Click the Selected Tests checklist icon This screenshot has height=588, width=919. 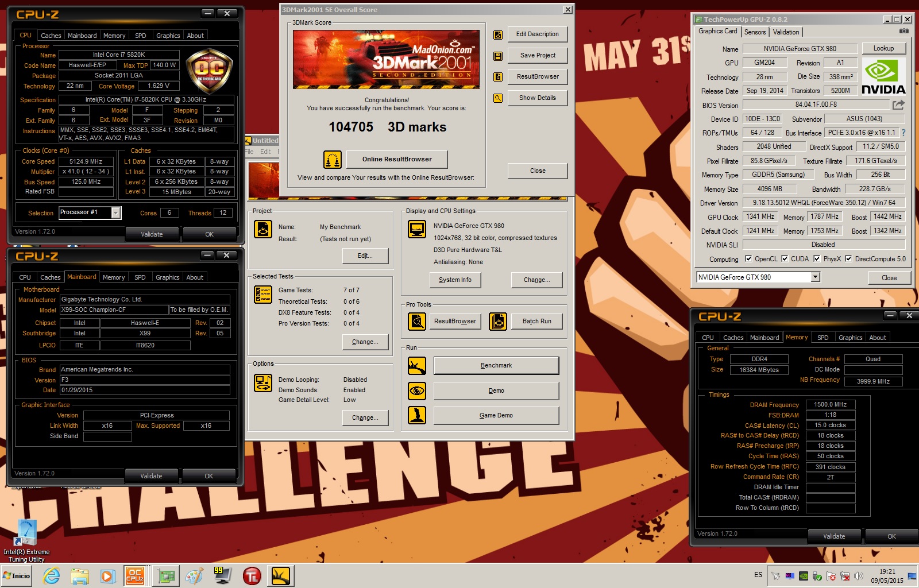tap(263, 295)
